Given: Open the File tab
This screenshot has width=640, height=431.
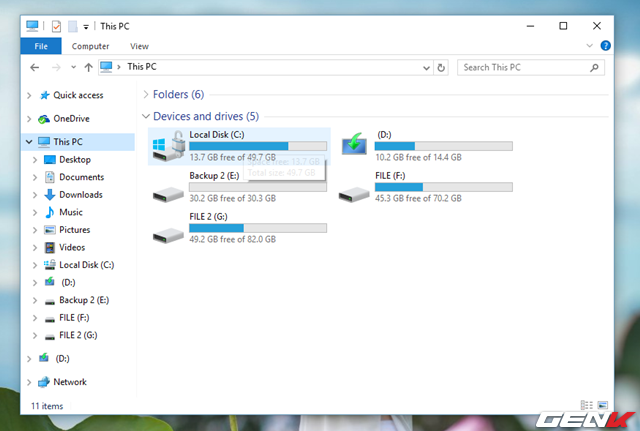Looking at the screenshot, I should (41, 46).
